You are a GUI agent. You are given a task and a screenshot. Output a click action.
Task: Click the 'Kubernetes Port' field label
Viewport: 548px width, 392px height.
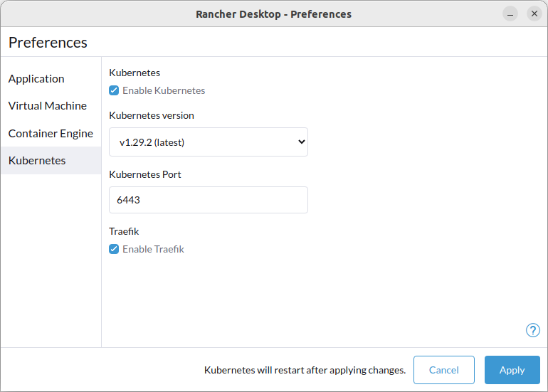pyautogui.click(x=145, y=174)
